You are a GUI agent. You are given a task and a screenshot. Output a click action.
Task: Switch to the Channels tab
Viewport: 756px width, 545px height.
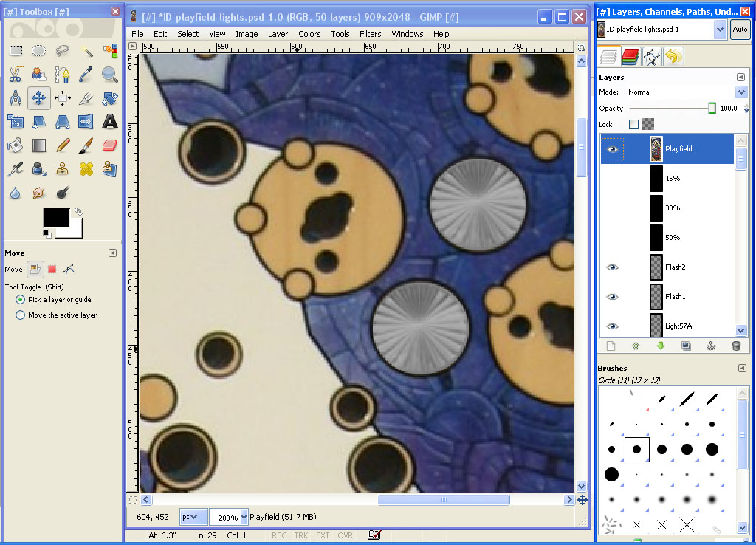[630, 56]
